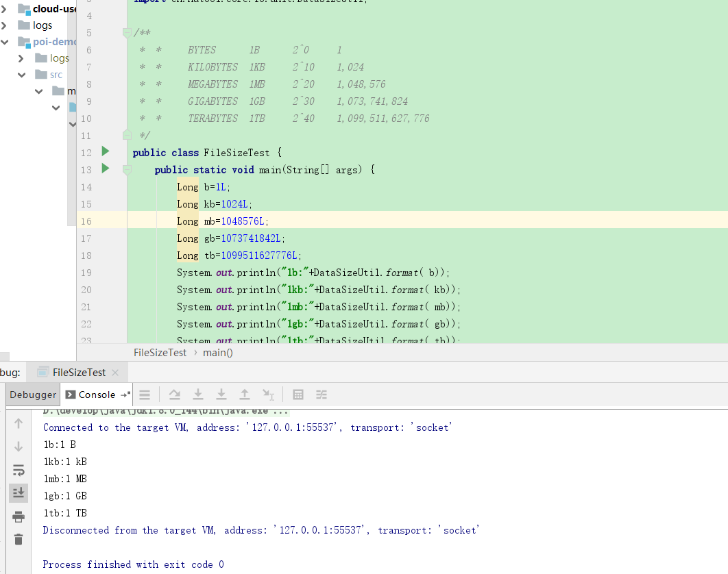Click console Up the Stack Trace arrow
This screenshot has width=728, height=574.
tap(19, 423)
